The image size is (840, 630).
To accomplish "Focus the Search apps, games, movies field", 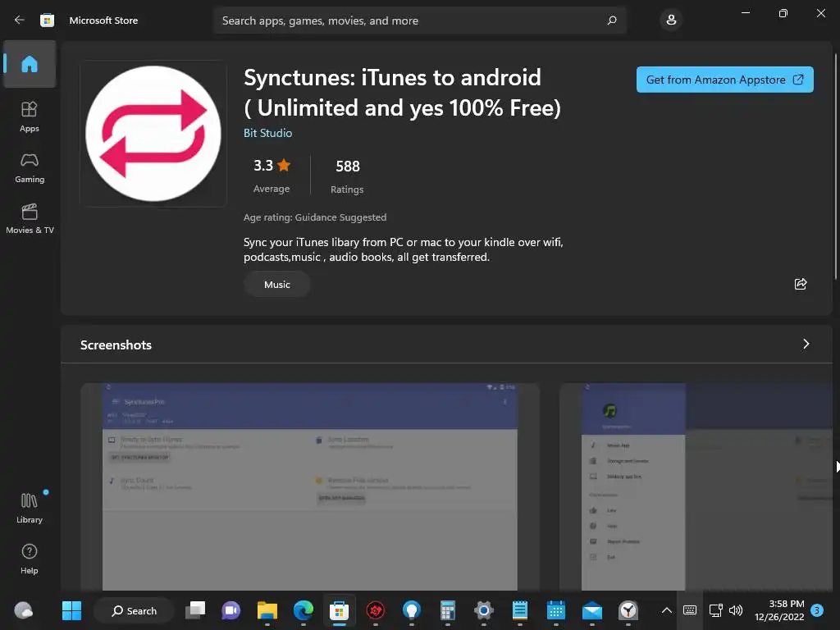I will (419, 21).
